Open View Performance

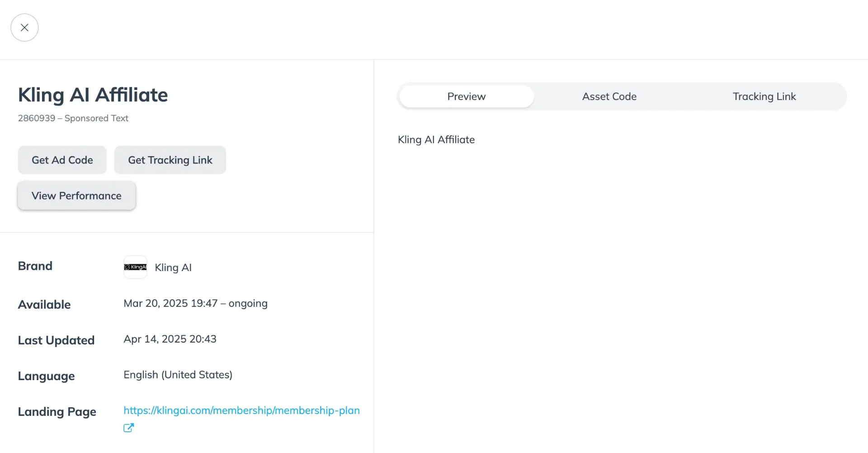(x=76, y=196)
